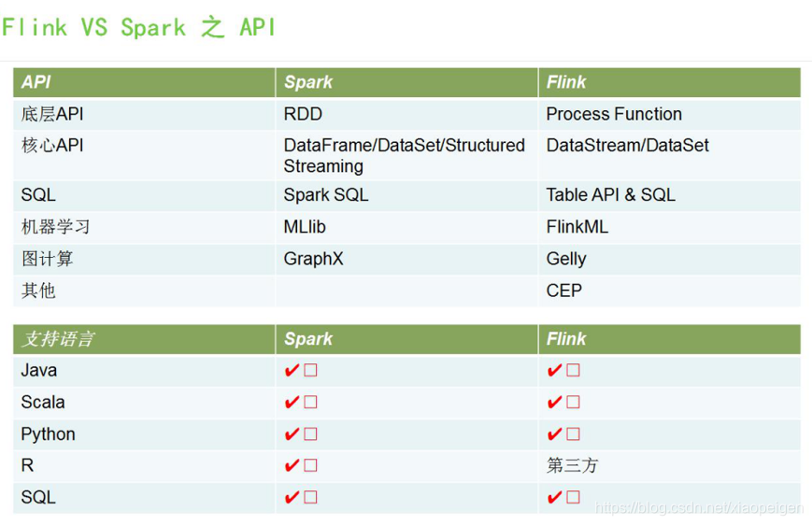This screenshot has height=525, width=812.
Task: Click the 'API' column header
Action: (36, 82)
